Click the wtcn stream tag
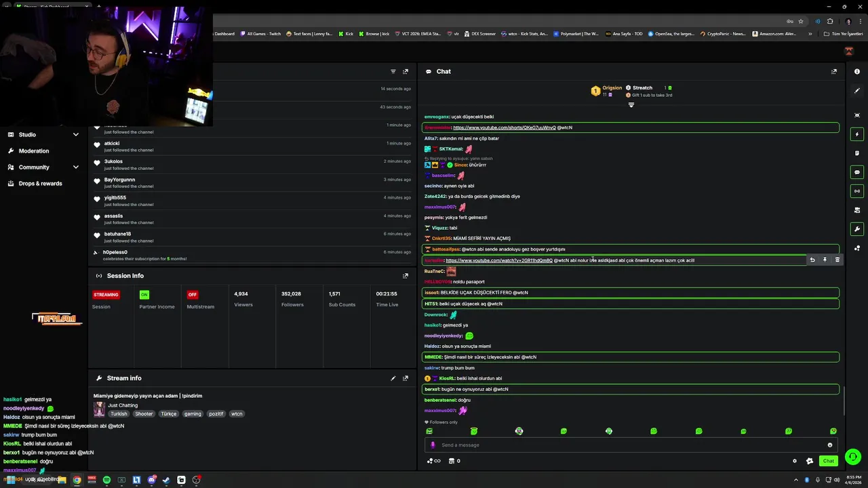This screenshot has height=488, width=868. (237, 413)
